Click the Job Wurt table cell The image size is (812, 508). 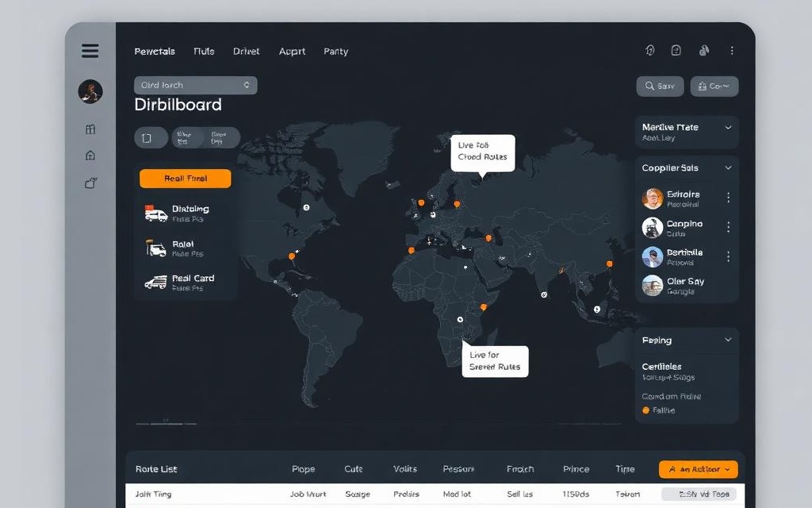click(308, 494)
